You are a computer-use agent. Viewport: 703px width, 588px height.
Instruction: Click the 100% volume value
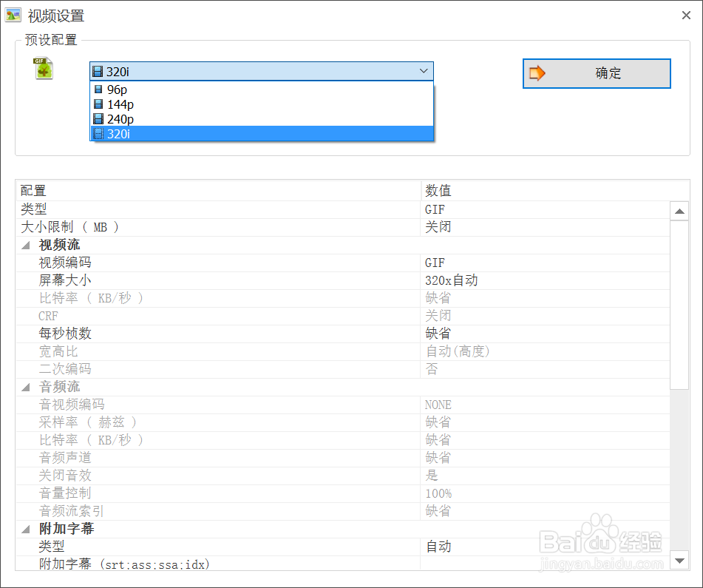pyautogui.click(x=438, y=493)
